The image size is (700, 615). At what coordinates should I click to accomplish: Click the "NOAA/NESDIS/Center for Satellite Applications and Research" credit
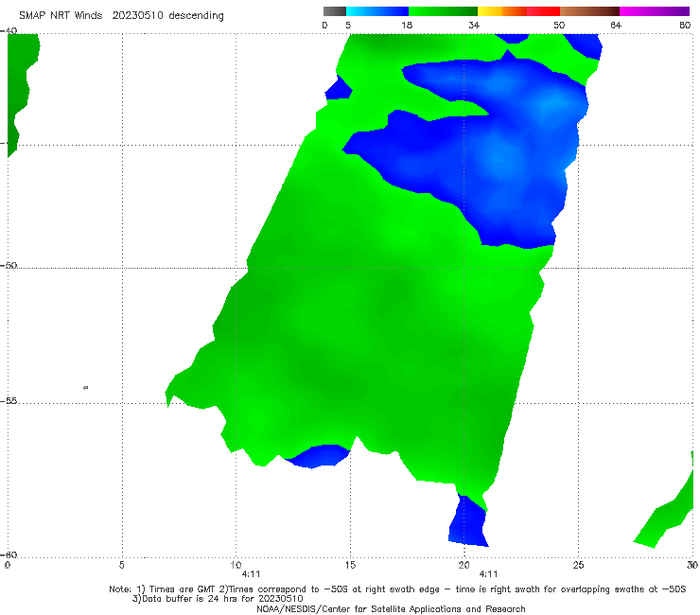pos(391,609)
